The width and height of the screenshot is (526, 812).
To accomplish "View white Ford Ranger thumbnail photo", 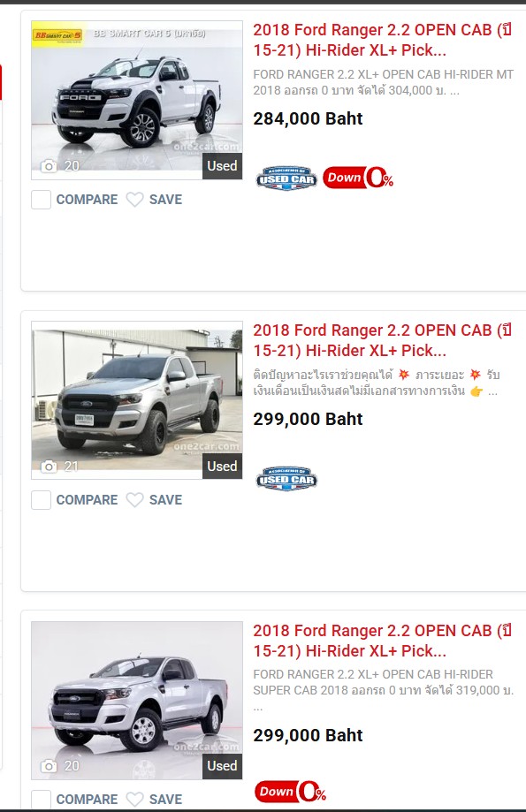I will (x=137, y=100).
